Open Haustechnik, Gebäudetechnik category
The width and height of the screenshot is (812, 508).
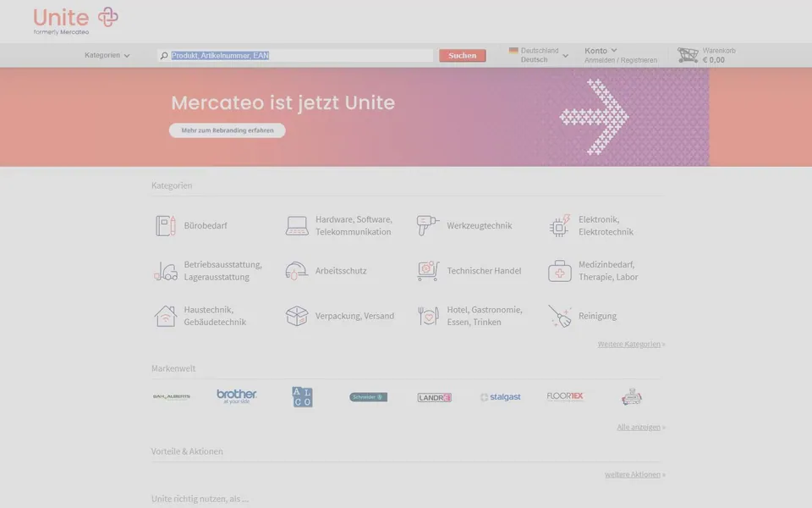pyautogui.click(x=215, y=316)
